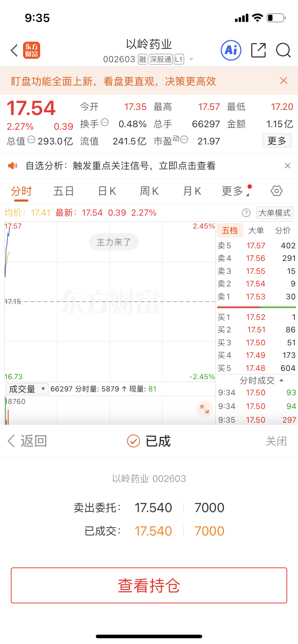The image size is (298, 644).
Task: Dismiss the 自选分析 notice
Action: click(x=287, y=166)
